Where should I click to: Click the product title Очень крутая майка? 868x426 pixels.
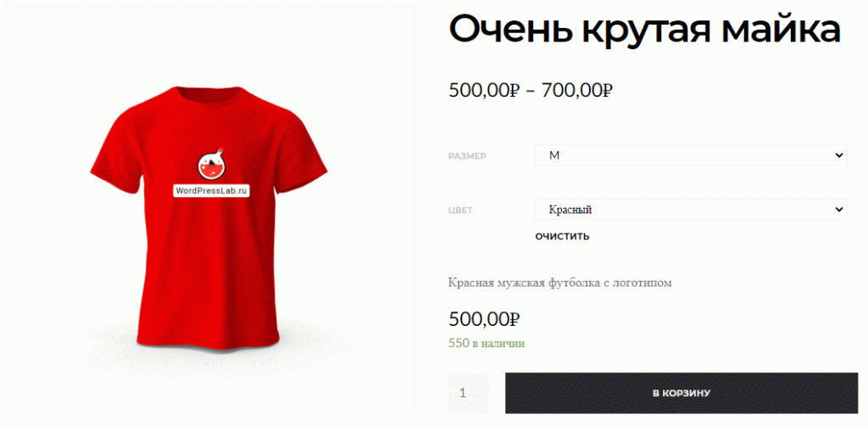[x=644, y=31]
